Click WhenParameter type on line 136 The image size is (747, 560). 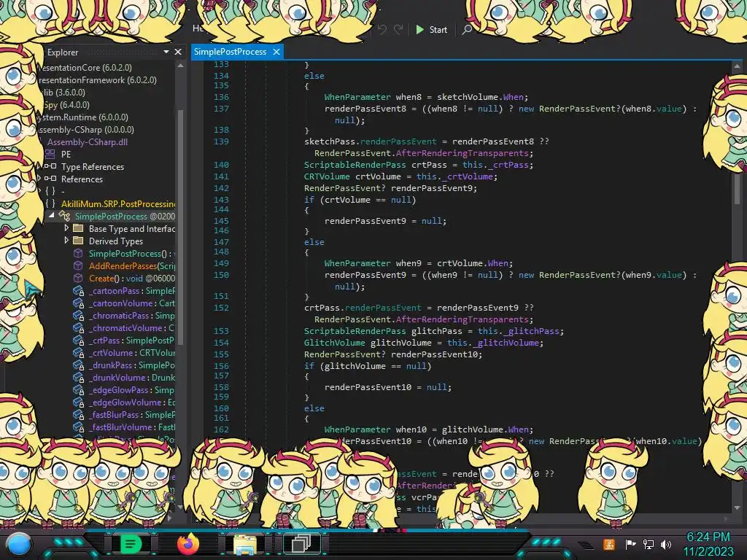click(357, 97)
